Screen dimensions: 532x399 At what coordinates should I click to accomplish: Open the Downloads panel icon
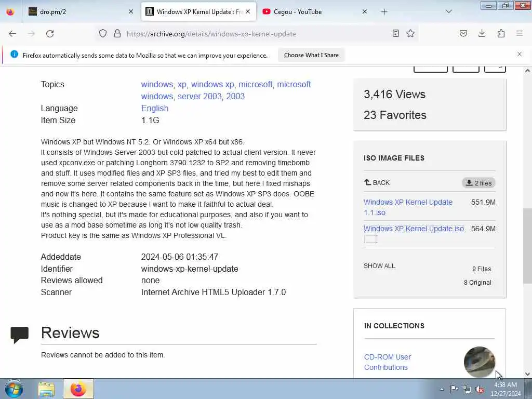(482, 33)
